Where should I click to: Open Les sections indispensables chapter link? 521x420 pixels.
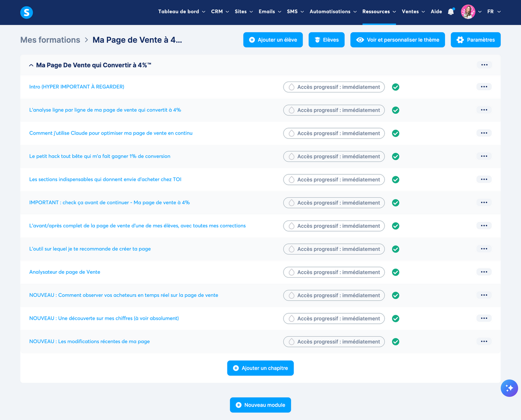[105, 180]
